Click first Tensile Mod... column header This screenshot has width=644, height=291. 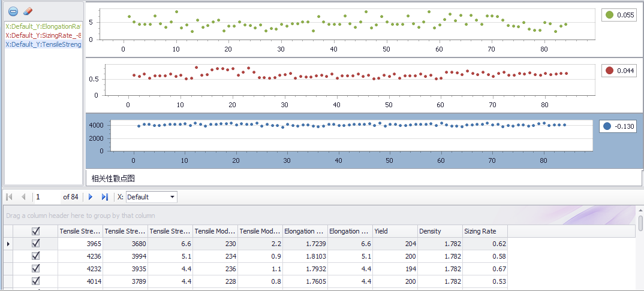tap(215, 231)
